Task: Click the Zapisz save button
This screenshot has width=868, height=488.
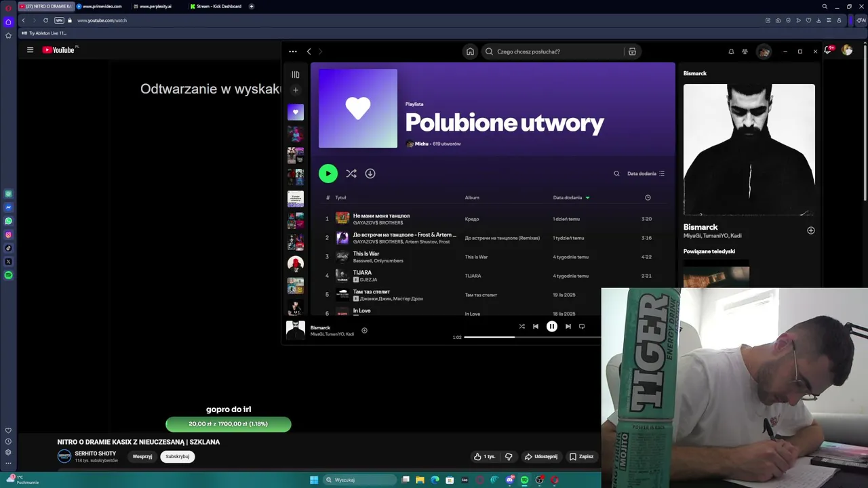Action: 582,457
